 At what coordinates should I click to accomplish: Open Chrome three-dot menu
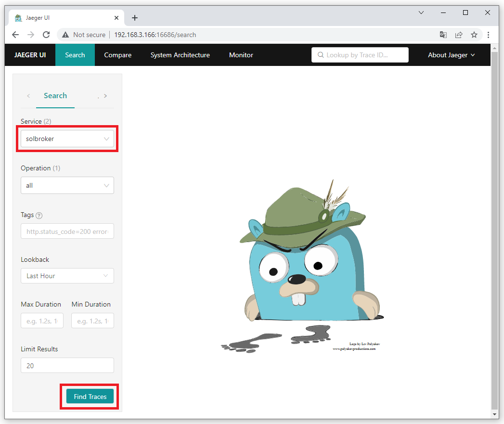(x=489, y=35)
